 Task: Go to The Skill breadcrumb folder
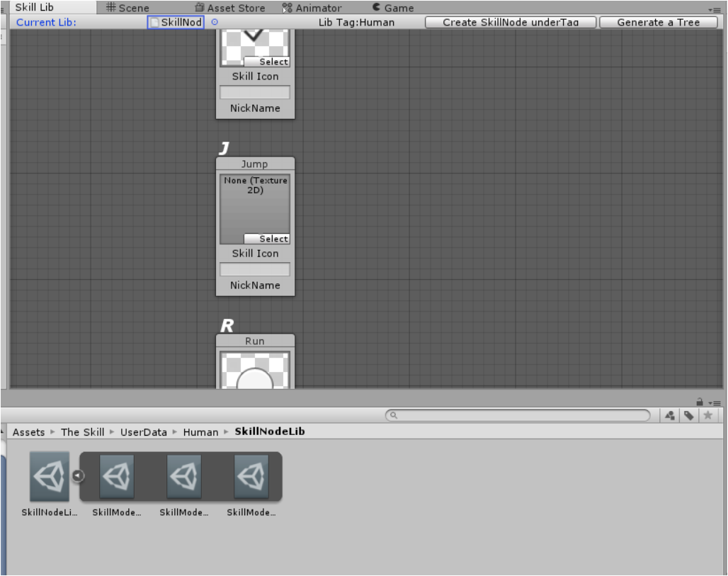(82, 432)
